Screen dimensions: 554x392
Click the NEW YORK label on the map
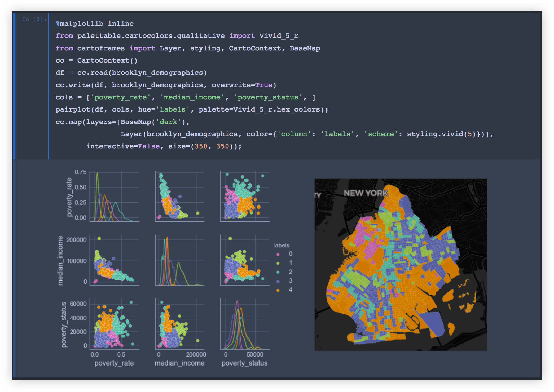[365, 193]
